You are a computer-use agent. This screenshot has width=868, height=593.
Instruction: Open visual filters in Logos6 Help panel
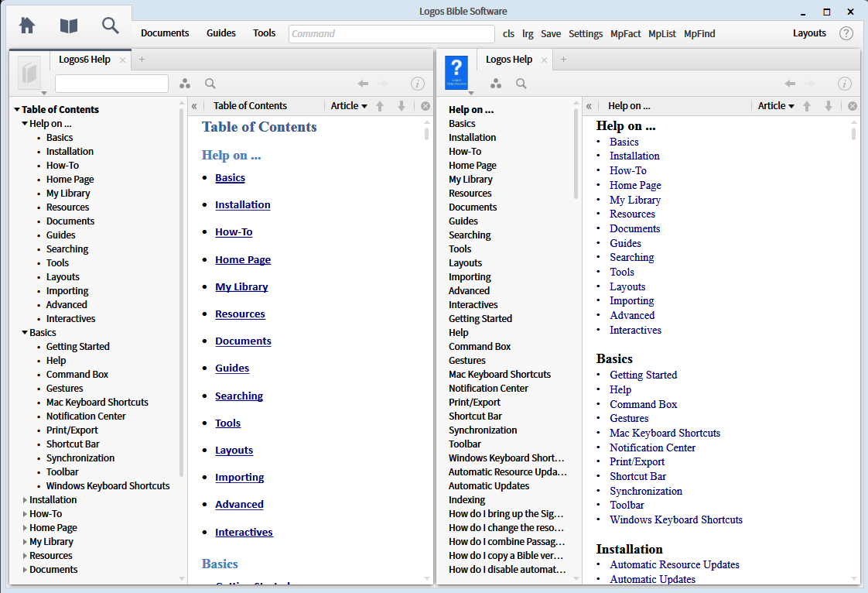coord(185,84)
